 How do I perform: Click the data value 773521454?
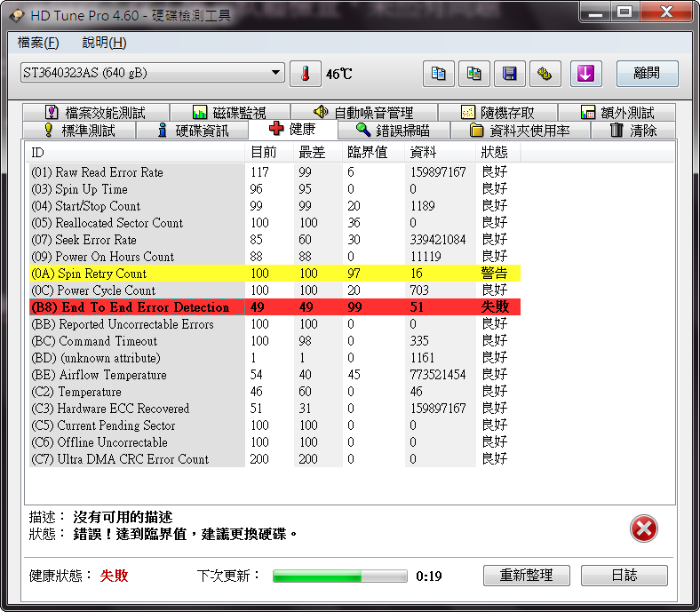point(438,375)
